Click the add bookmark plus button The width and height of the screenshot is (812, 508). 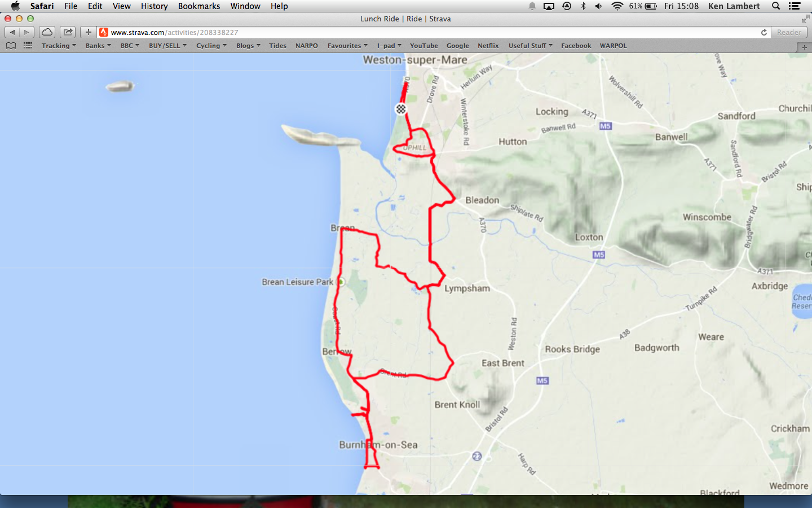(x=88, y=32)
